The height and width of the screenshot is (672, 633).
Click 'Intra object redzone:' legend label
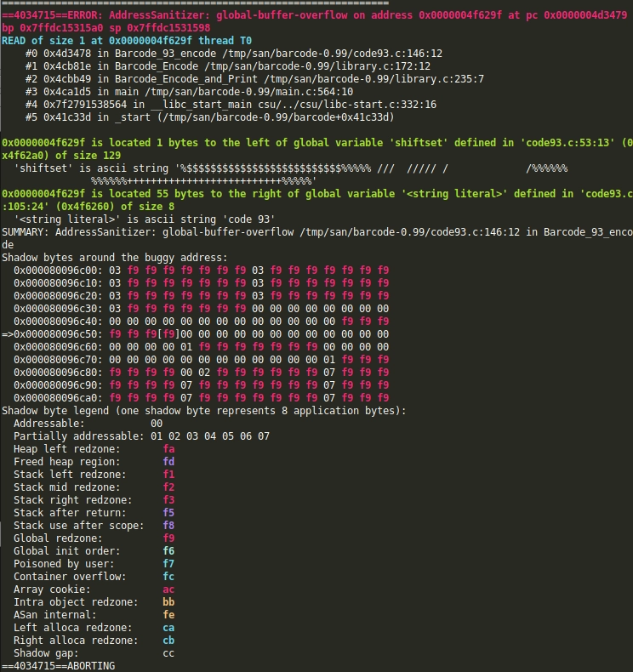click(76, 602)
